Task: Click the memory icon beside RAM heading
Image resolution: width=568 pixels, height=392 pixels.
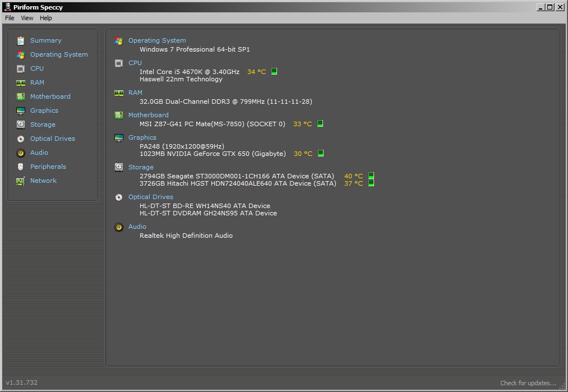Action: pyautogui.click(x=119, y=93)
